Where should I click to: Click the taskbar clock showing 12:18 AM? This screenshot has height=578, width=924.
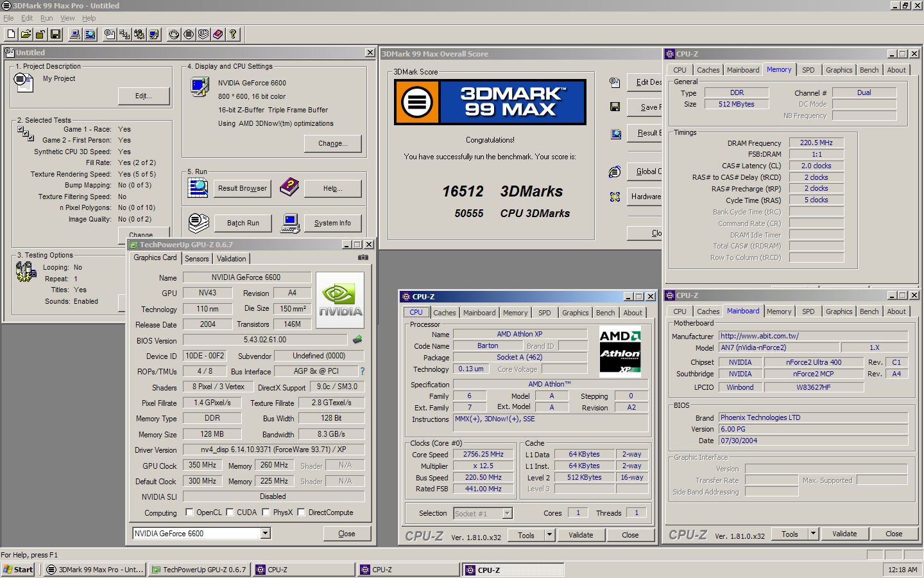pyautogui.click(x=903, y=570)
